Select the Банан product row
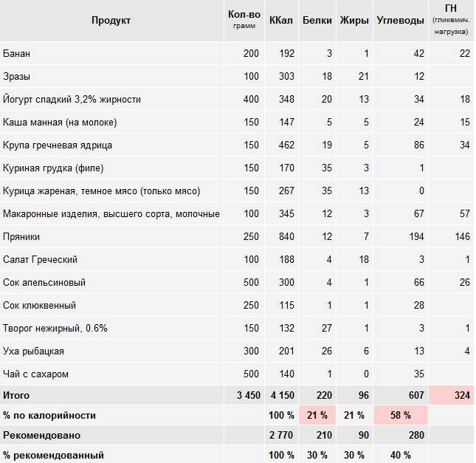 [237, 53]
